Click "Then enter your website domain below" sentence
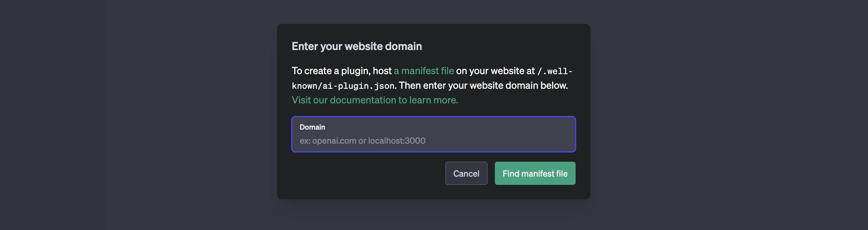 click(x=483, y=85)
